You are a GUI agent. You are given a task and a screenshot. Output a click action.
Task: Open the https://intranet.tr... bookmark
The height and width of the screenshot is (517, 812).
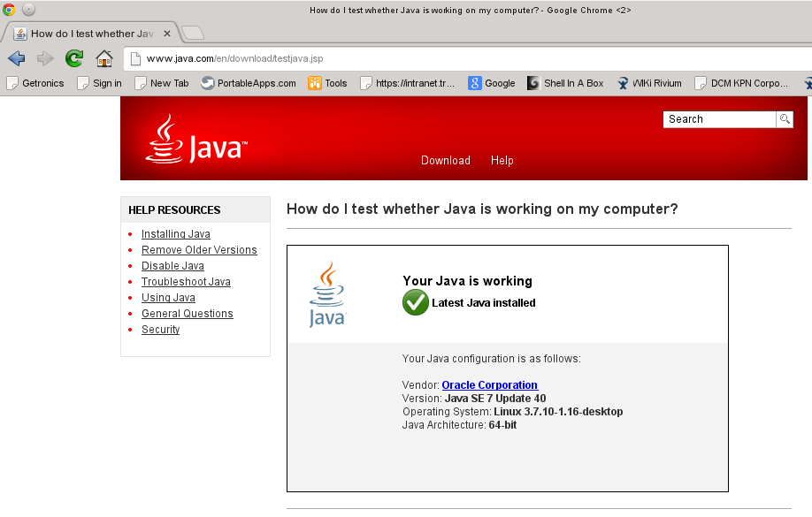[x=408, y=83]
